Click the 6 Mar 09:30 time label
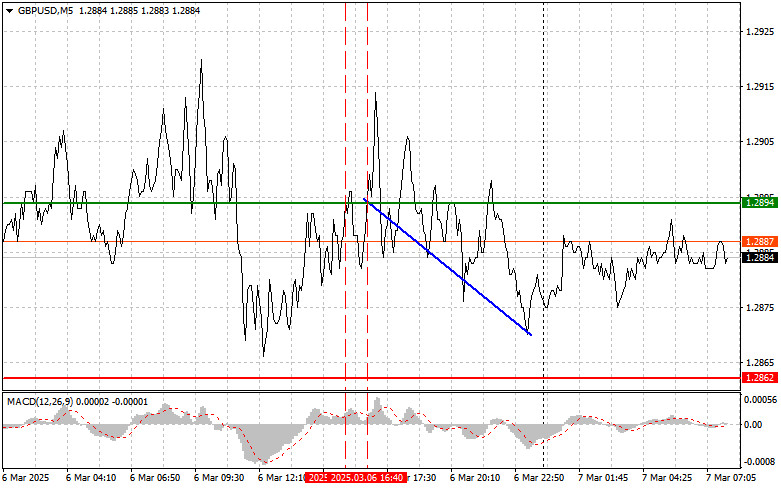The image size is (781, 489). tap(219, 478)
